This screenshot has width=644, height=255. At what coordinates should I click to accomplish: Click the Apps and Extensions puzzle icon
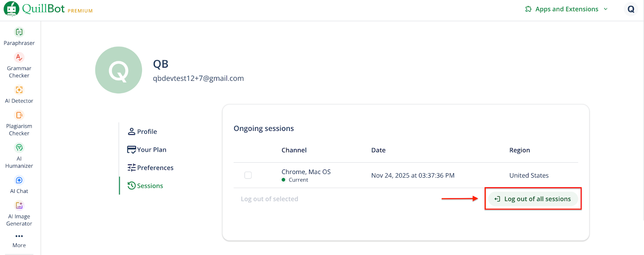(528, 9)
